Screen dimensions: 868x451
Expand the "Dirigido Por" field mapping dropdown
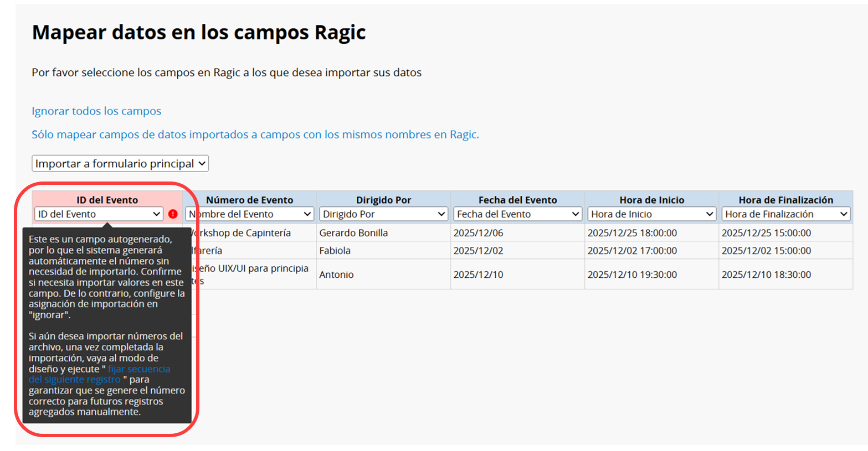click(383, 214)
